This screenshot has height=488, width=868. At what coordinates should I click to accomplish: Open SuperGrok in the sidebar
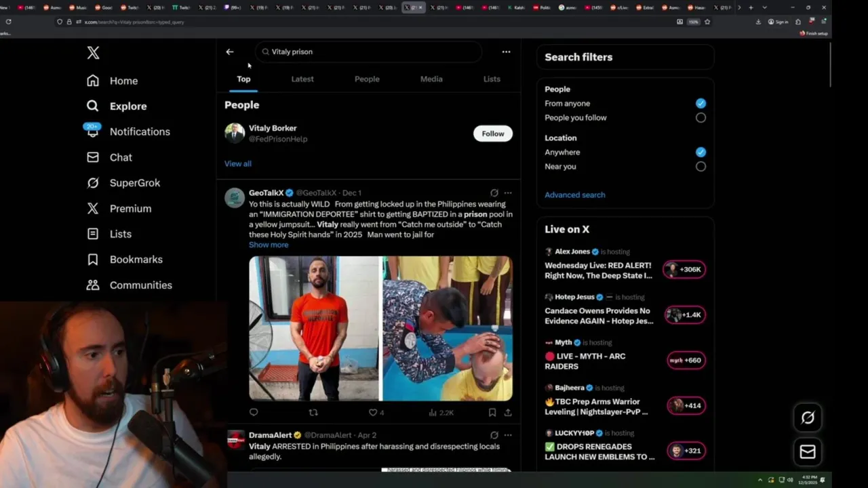(123, 183)
